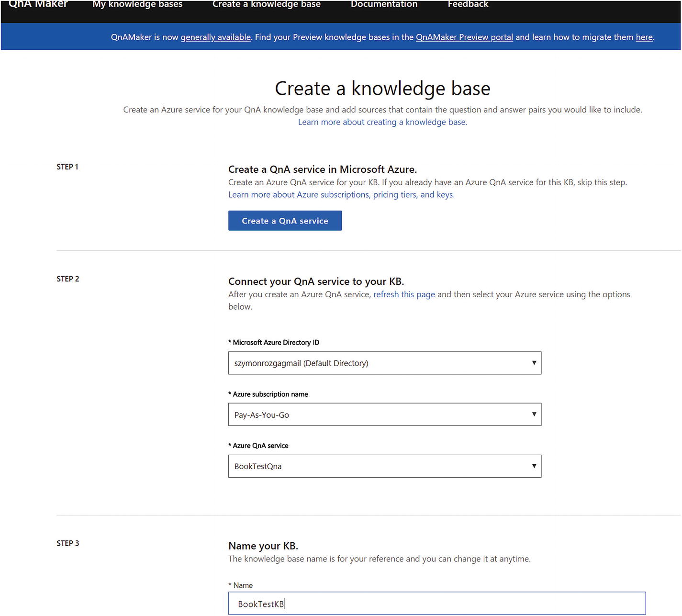Click the '* Name' field label

[241, 585]
